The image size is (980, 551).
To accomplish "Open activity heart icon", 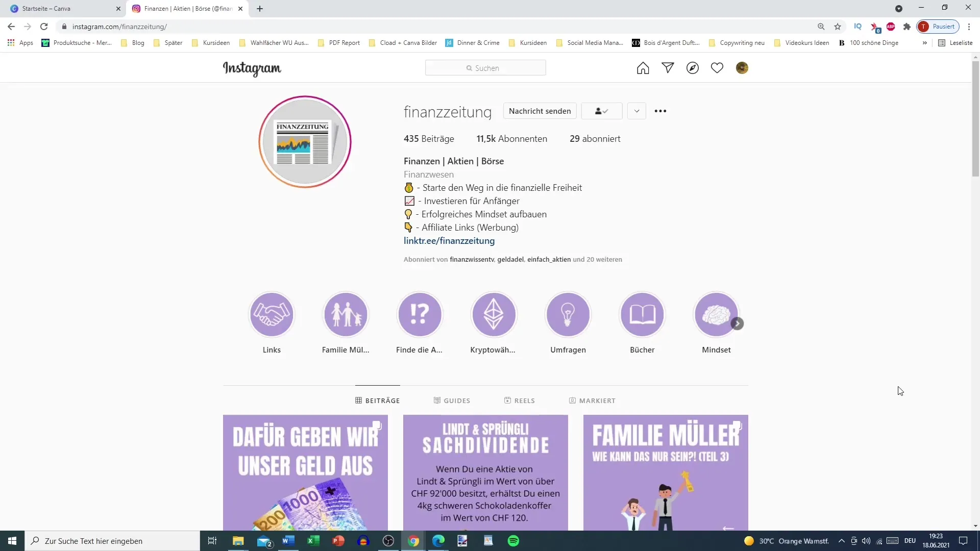I will click(717, 68).
